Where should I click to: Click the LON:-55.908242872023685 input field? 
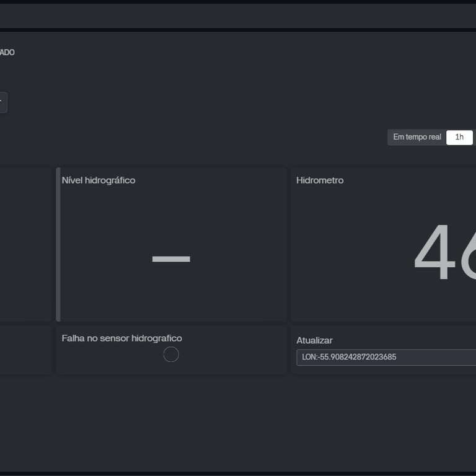click(x=386, y=357)
